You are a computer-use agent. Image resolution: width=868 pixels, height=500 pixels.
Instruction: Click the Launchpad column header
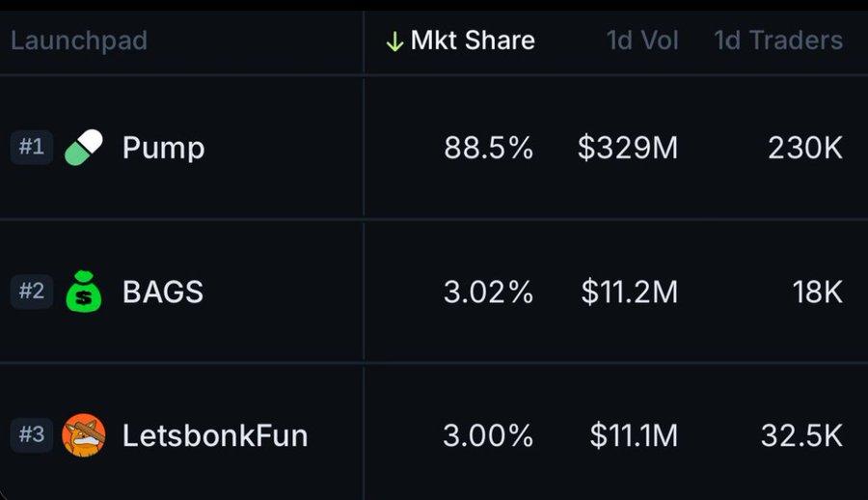(79, 41)
